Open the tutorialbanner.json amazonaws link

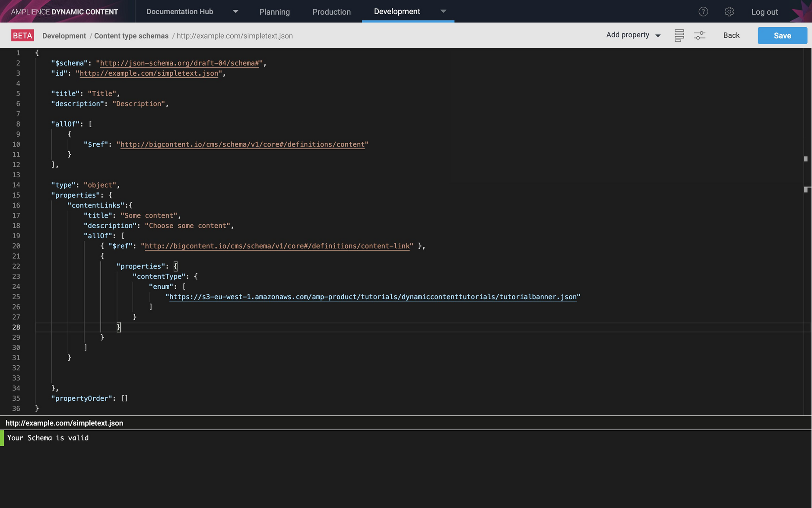pos(373,297)
